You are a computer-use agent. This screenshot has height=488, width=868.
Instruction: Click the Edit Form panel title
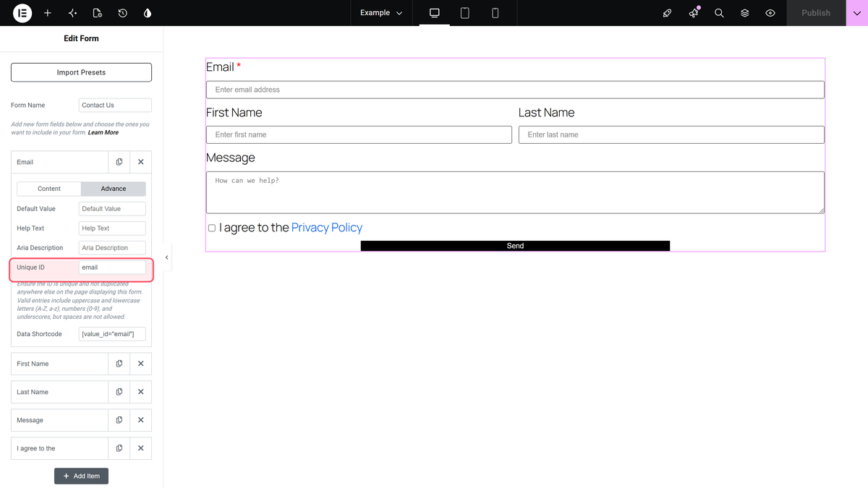[x=81, y=38]
